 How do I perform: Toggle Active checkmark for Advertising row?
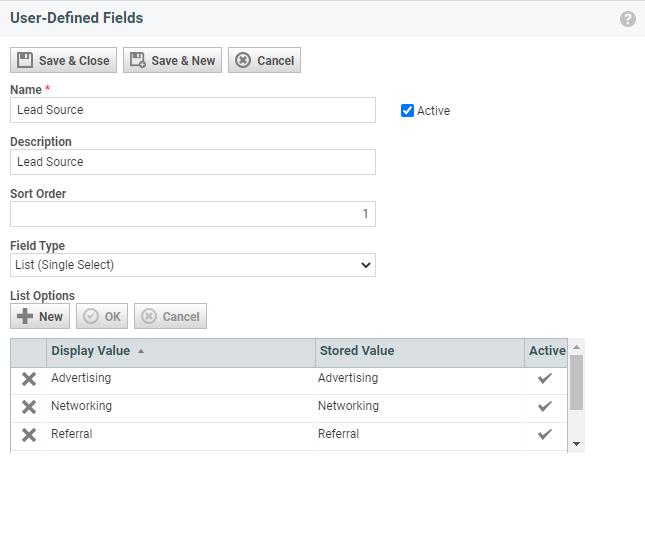[545, 378]
